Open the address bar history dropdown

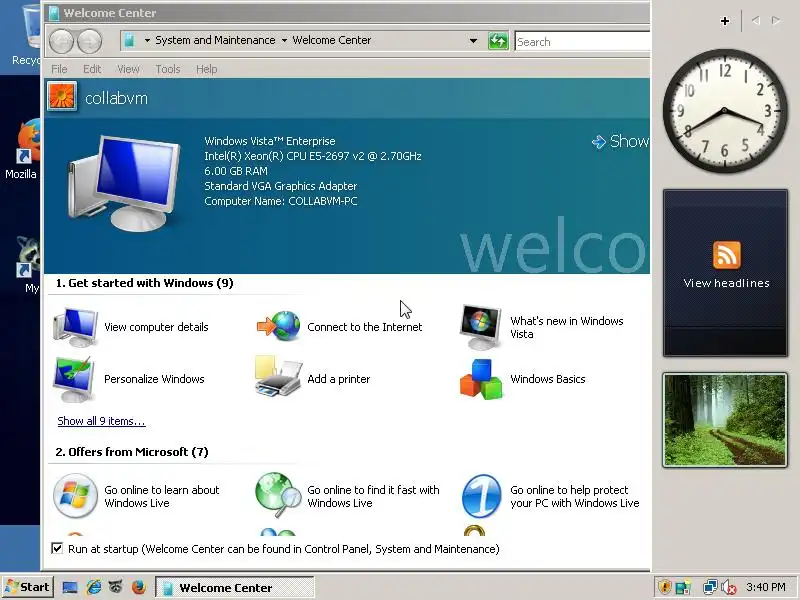tap(473, 40)
